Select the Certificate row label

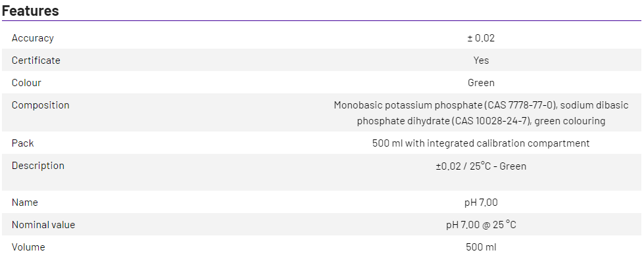coord(36,60)
